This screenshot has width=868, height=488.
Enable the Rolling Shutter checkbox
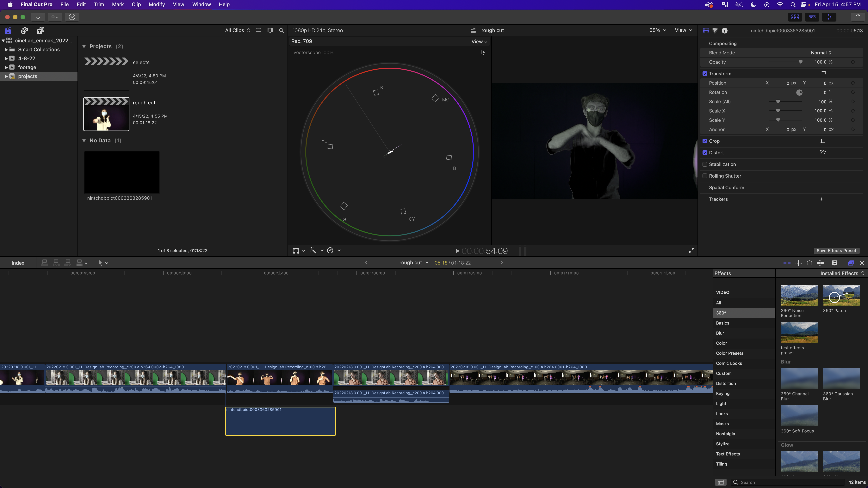pos(705,176)
